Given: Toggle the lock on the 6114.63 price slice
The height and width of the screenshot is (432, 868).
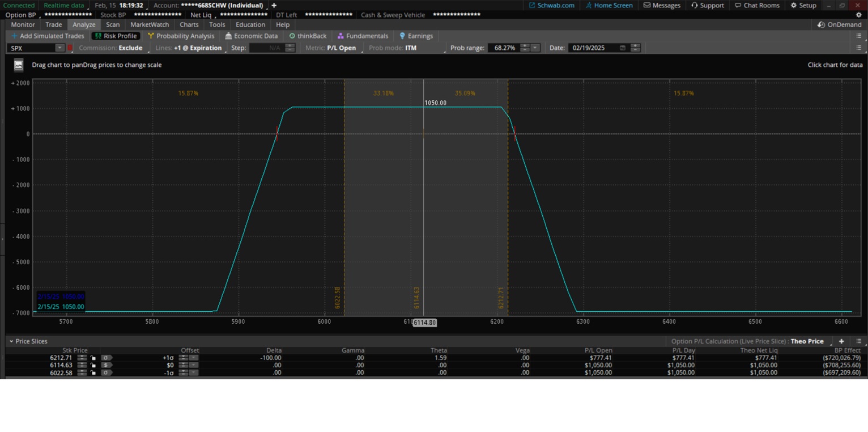Looking at the screenshot, I should click(93, 365).
